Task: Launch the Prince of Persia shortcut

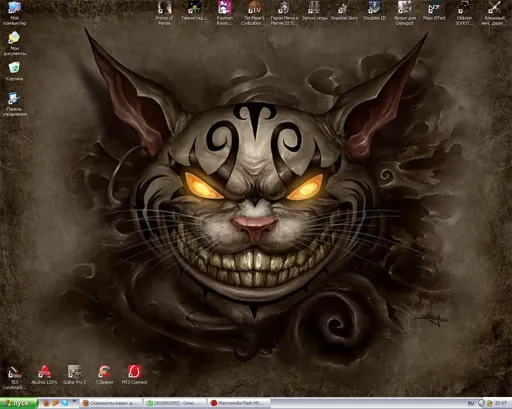Action: (x=164, y=13)
